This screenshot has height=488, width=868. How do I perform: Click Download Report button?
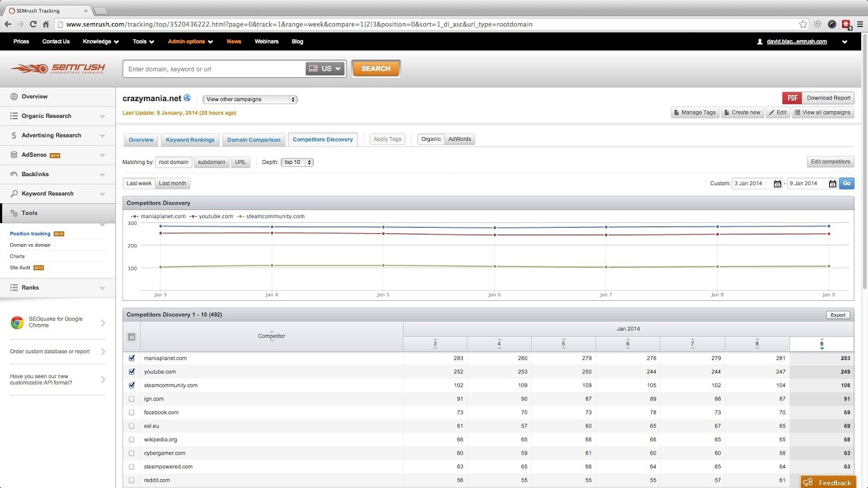click(829, 98)
